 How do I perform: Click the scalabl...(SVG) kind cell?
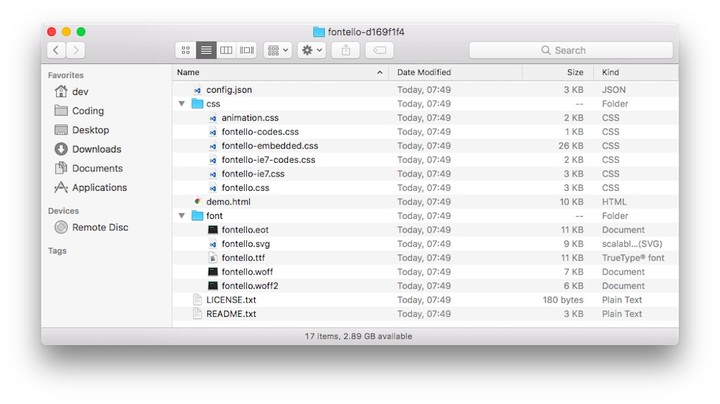coord(632,244)
